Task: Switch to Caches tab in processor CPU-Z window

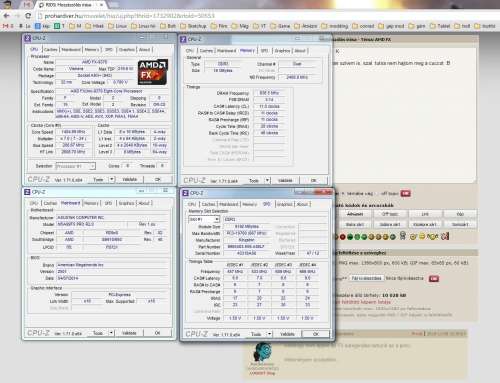Action: tap(50, 49)
